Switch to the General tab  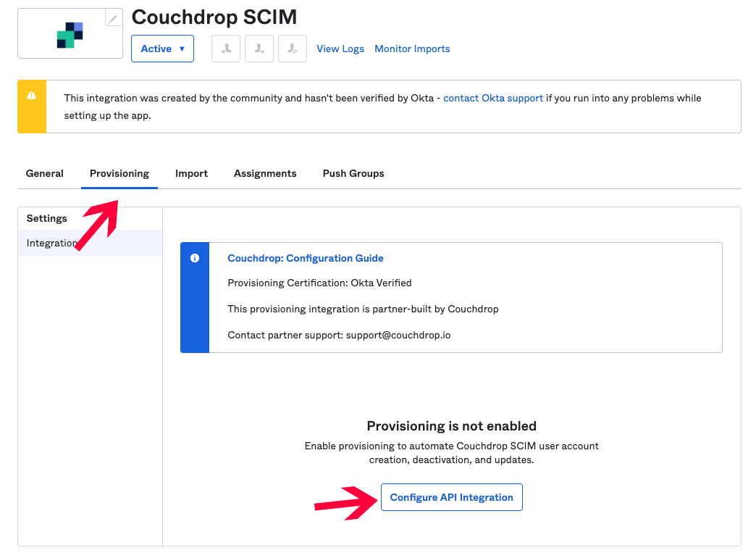pos(44,173)
